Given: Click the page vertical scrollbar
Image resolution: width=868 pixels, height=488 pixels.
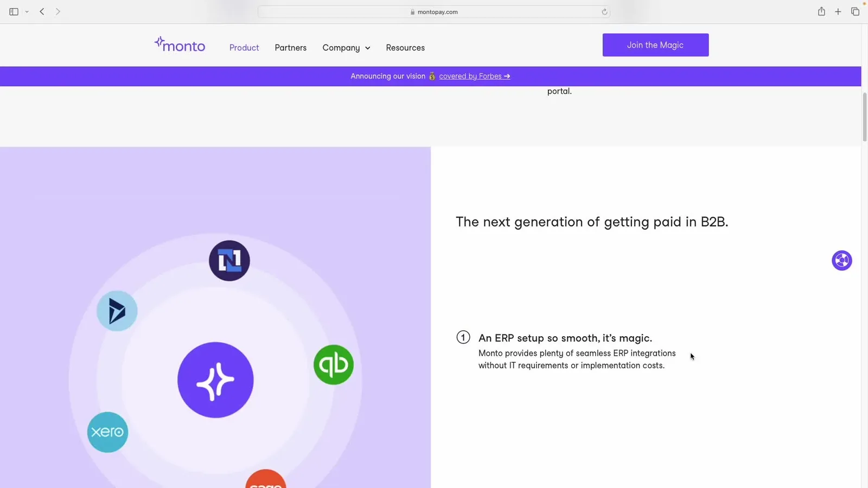Looking at the screenshot, I should coord(864,117).
